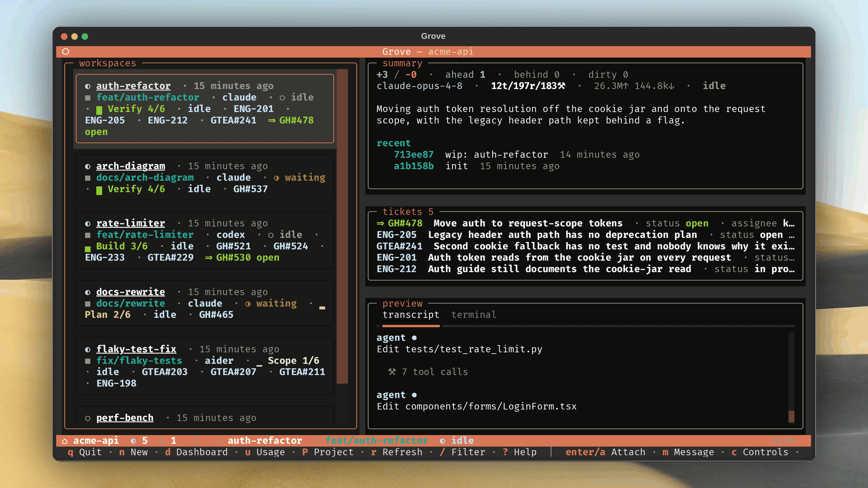This screenshot has width=868, height=488.
Task: Select the transcript tab in preview
Action: [411, 314]
